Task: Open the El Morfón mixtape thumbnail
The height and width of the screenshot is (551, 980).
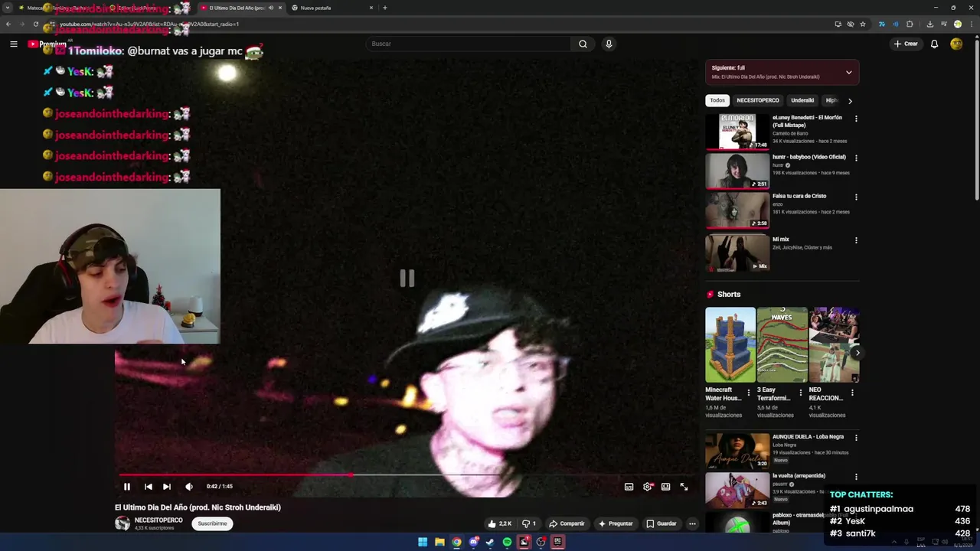Action: (737, 131)
